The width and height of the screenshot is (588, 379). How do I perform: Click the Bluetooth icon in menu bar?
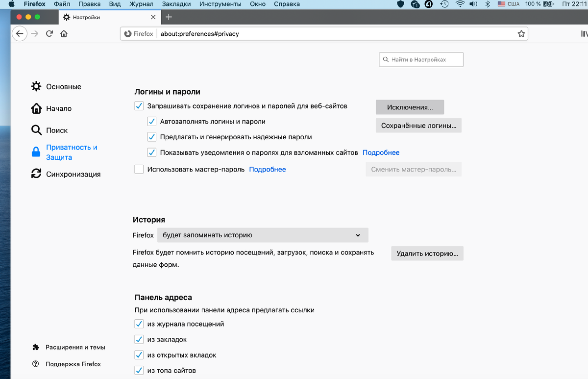(488, 4)
